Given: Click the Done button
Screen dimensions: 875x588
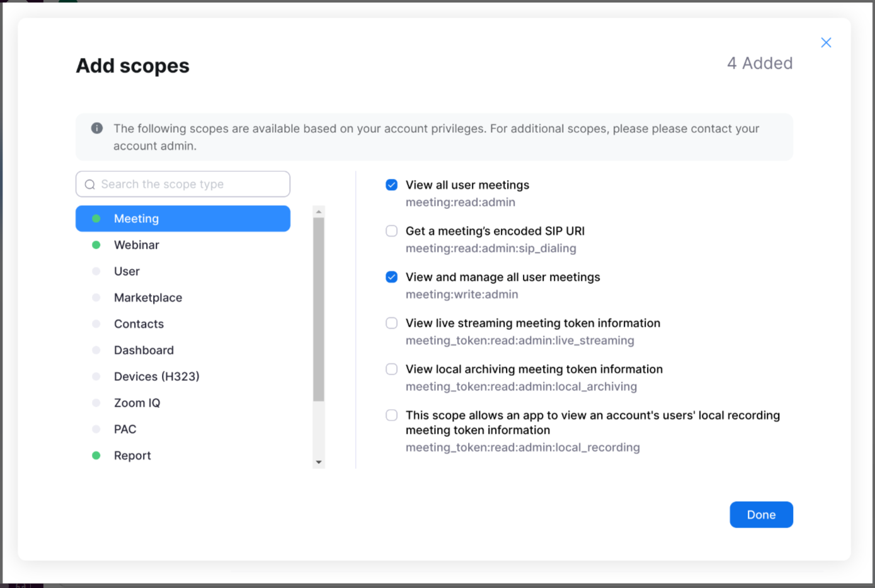Looking at the screenshot, I should 761,515.
